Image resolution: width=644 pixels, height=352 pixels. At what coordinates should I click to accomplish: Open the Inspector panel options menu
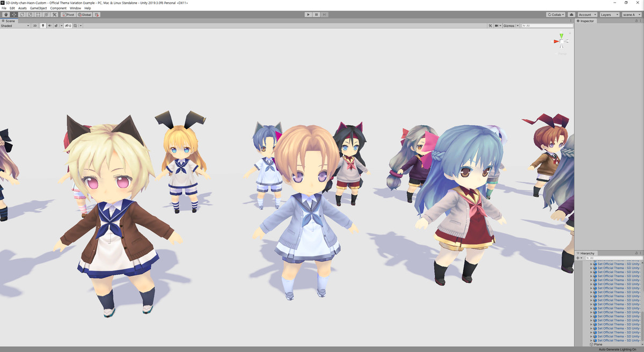tap(641, 21)
